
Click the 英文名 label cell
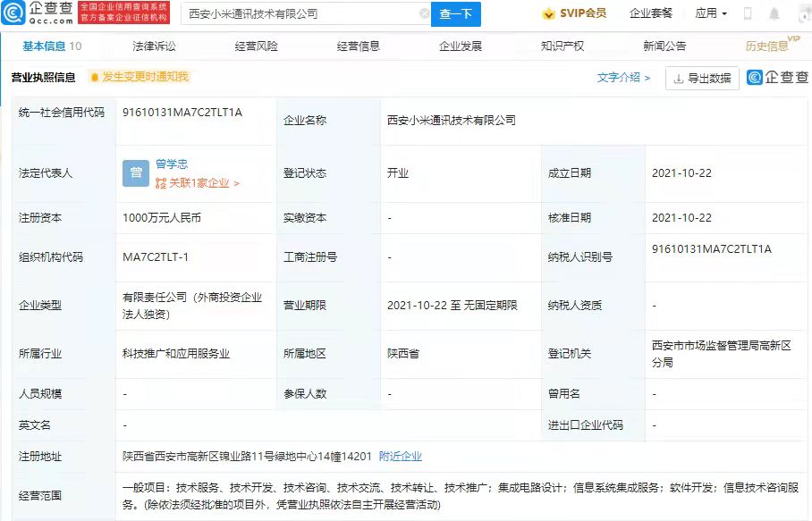coord(64,425)
